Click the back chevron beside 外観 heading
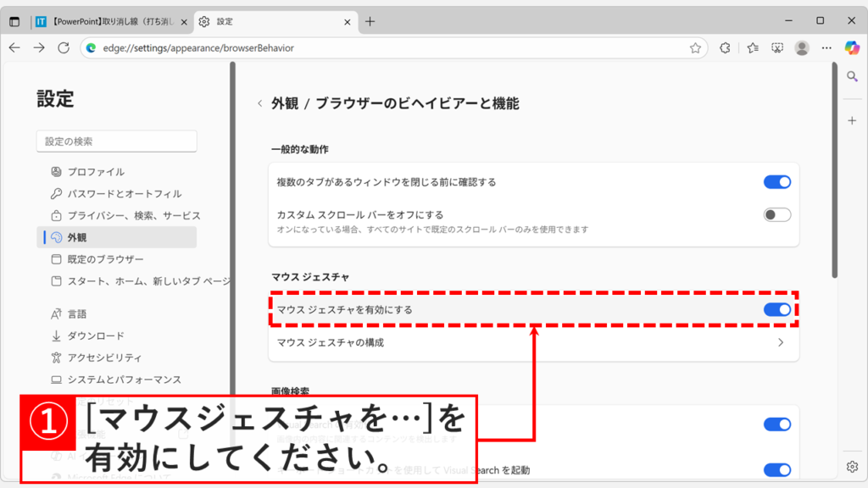This screenshot has height=488, width=868. pos(259,103)
